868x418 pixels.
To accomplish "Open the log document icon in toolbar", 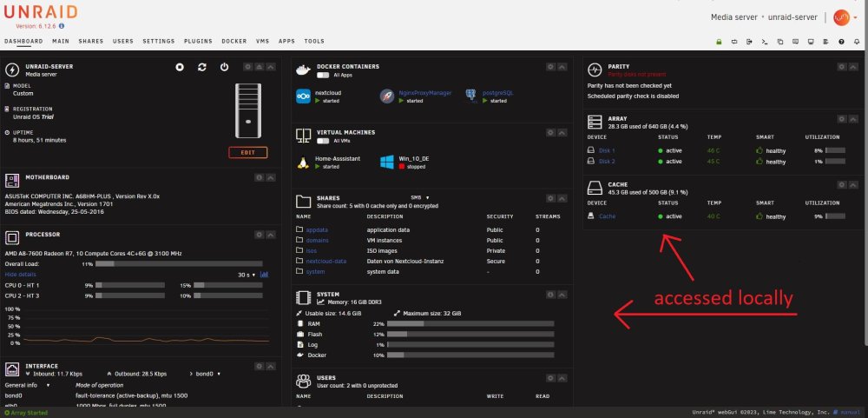I will point(826,42).
